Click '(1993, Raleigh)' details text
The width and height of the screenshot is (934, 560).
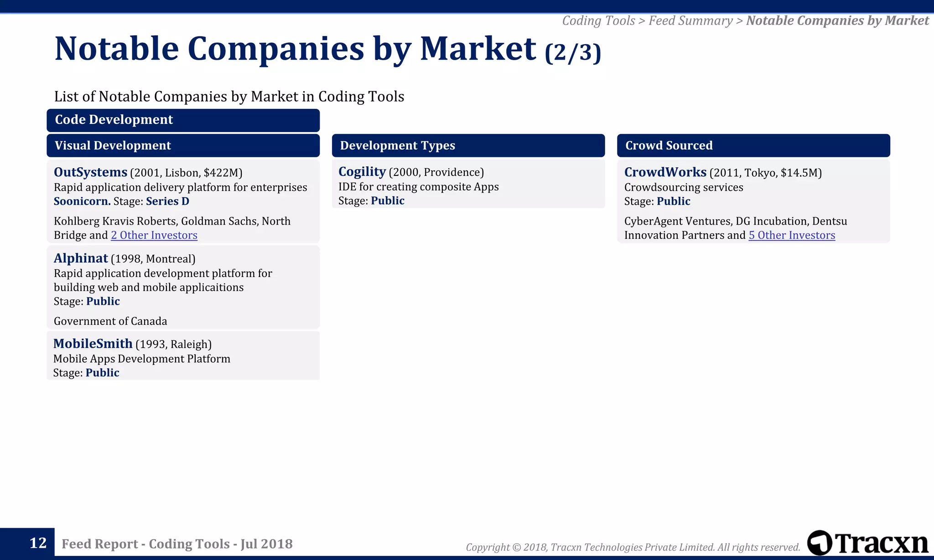point(173,344)
